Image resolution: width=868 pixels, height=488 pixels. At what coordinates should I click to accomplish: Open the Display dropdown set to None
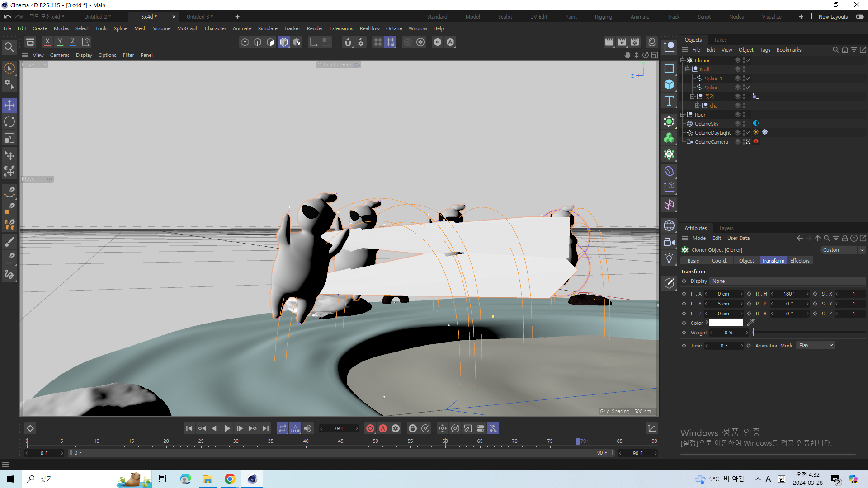point(787,281)
